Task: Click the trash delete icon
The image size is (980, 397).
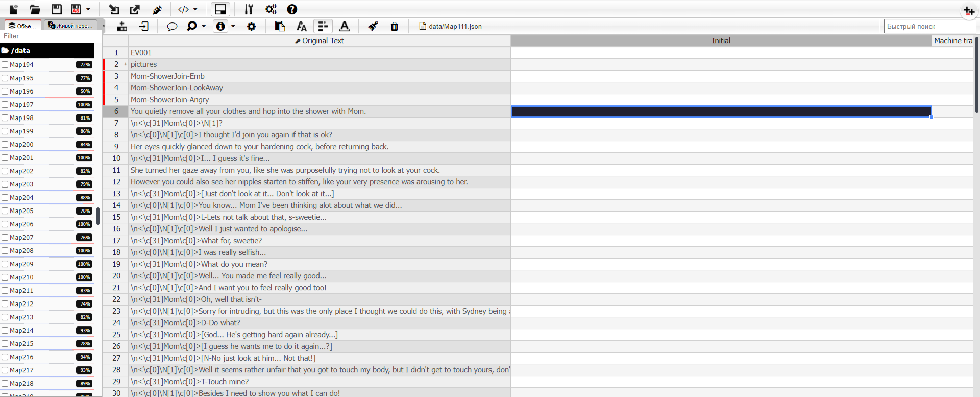Action: (x=394, y=26)
